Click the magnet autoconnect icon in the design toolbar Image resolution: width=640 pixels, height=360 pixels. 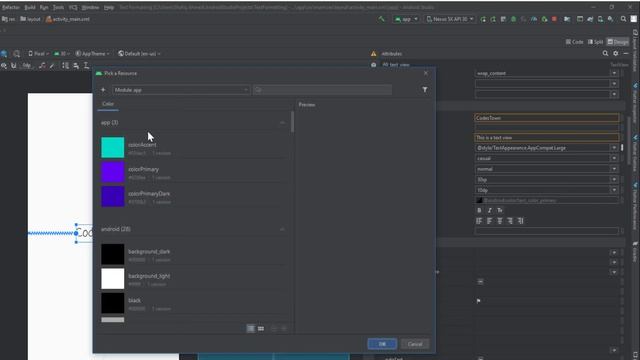pyautogui.click(x=13, y=65)
